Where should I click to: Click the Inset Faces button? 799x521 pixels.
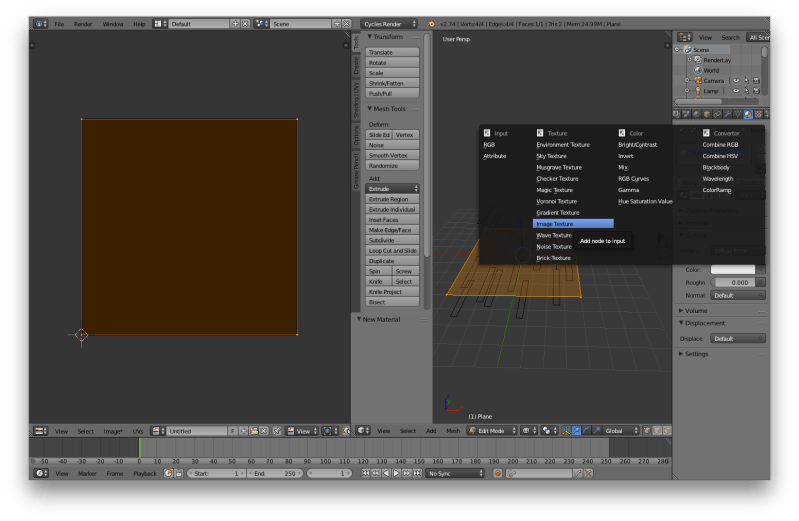(x=392, y=220)
